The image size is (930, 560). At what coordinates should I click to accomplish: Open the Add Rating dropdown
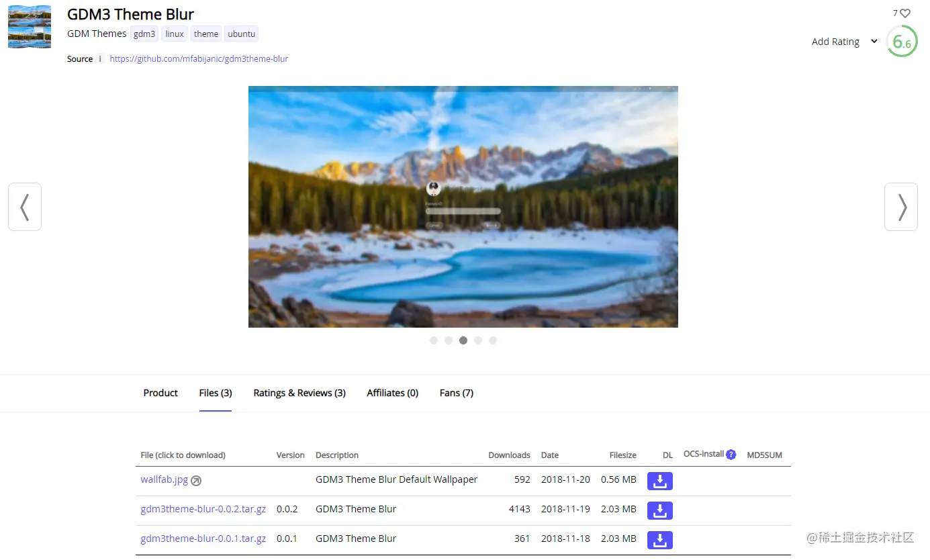(x=844, y=42)
